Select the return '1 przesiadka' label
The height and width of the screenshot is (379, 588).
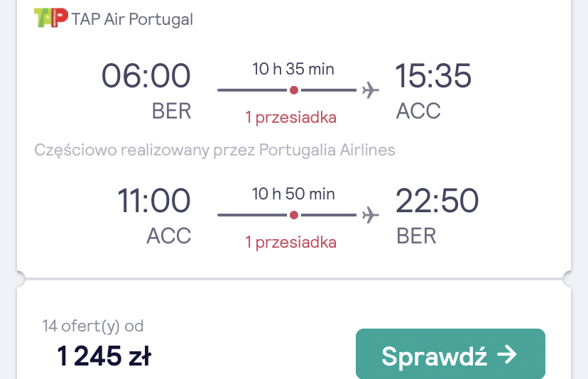coord(291,242)
